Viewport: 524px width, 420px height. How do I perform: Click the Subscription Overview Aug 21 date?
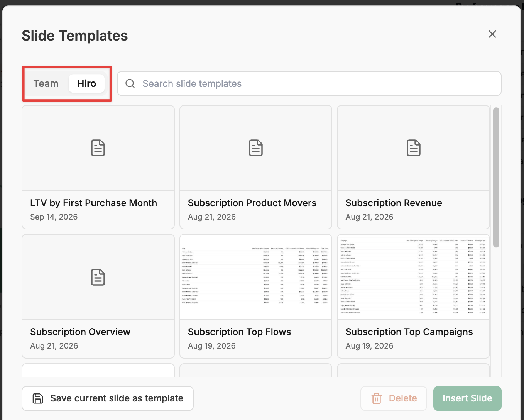54,346
